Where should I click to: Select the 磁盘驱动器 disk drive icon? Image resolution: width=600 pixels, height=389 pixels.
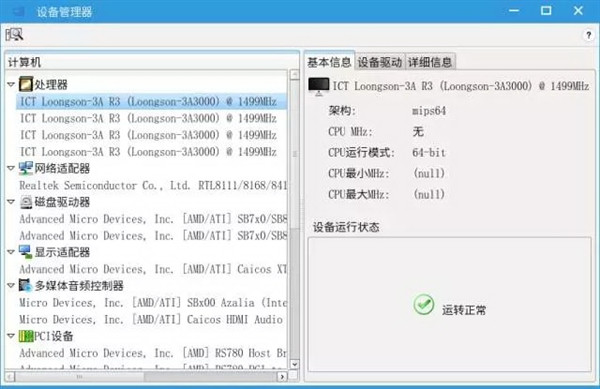coord(26,202)
